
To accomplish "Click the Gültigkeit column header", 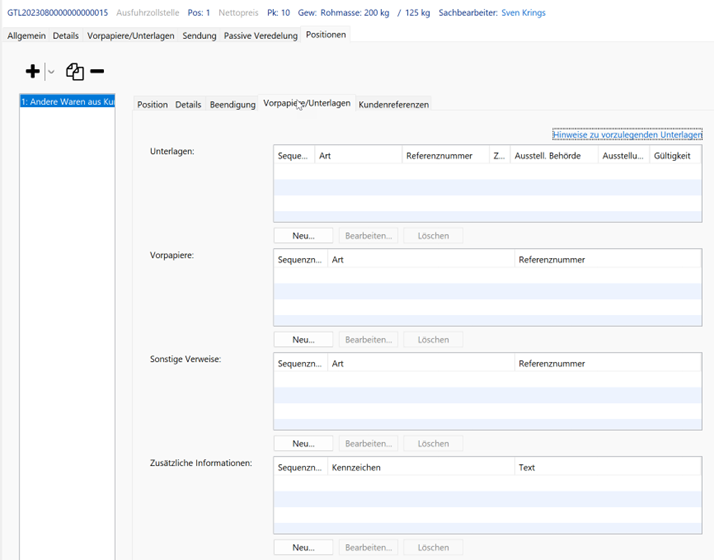I will click(x=674, y=156).
